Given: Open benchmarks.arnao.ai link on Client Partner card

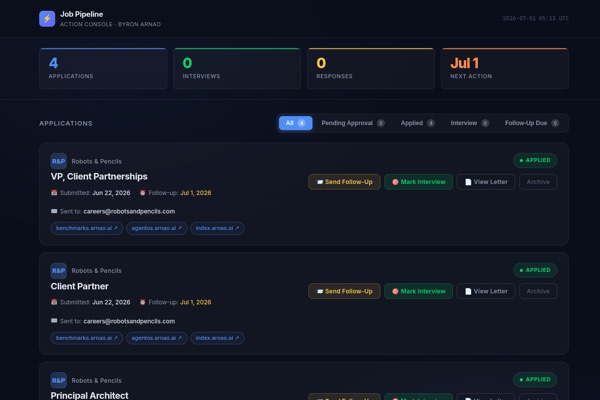Looking at the screenshot, I should [x=87, y=338].
